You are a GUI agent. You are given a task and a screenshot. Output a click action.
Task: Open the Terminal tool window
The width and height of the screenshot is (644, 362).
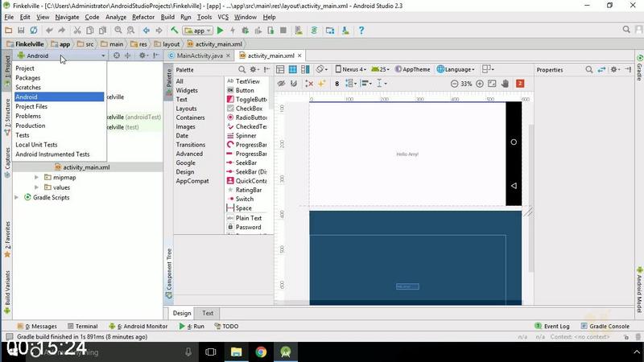83,327
